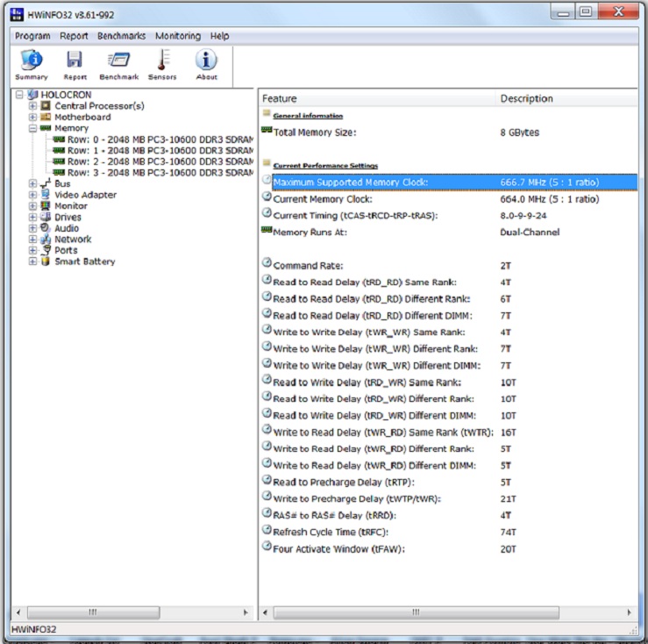
Task: Expand the Smart Battery node
Action: (32, 261)
